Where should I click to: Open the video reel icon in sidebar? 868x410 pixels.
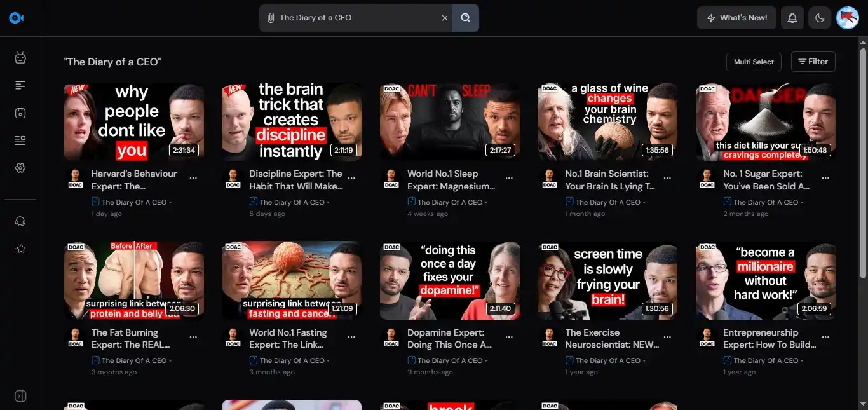(20, 113)
